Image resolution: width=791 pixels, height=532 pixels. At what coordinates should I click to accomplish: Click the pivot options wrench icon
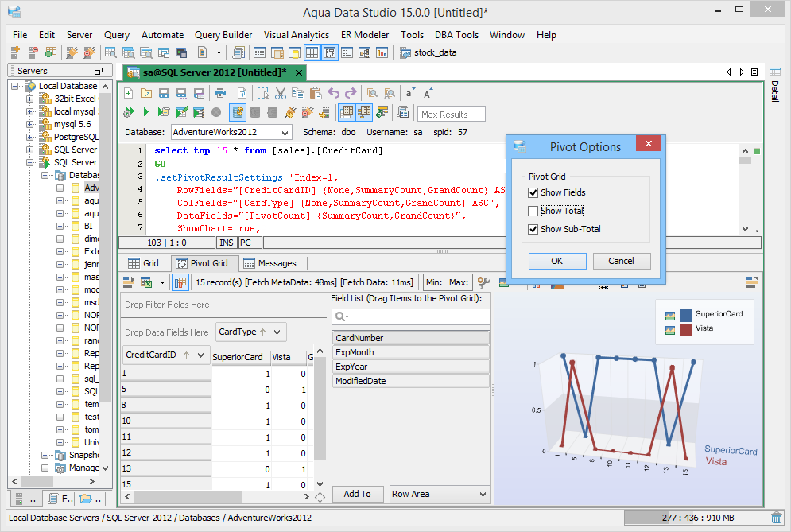click(x=484, y=282)
